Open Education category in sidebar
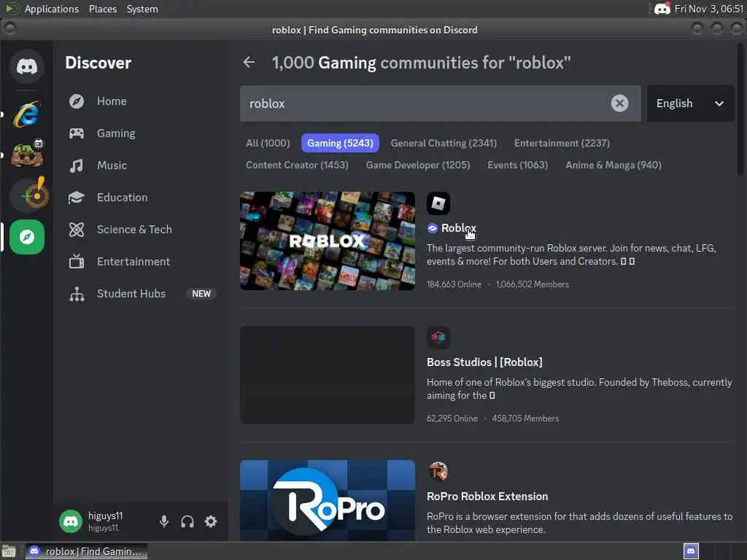The image size is (747, 560). (x=141, y=197)
